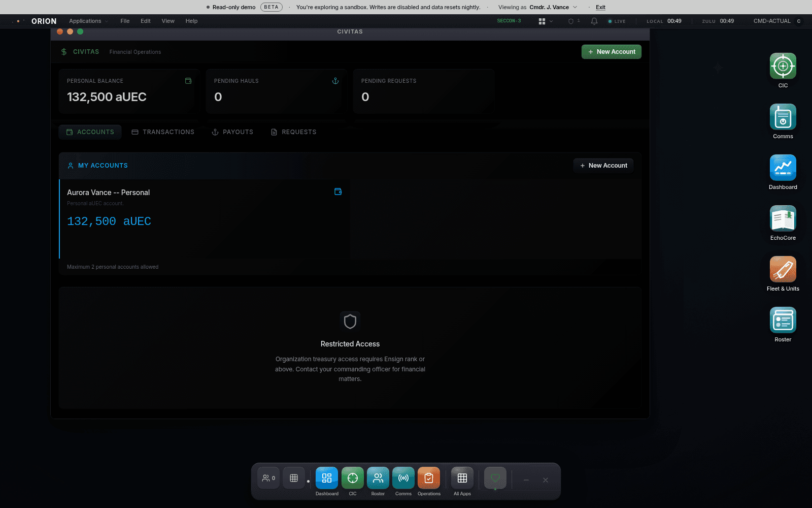The image size is (812, 508).
Task: Click the green New Account button
Action: tap(612, 52)
